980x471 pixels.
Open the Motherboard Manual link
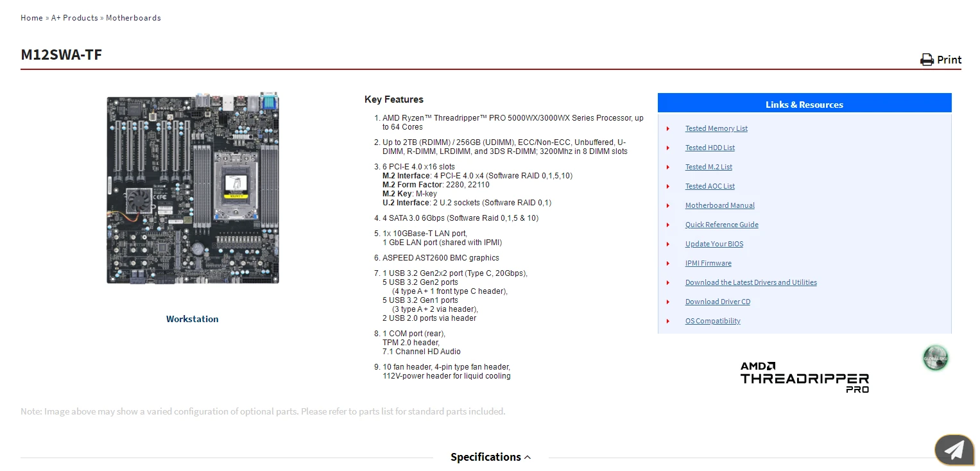click(720, 205)
